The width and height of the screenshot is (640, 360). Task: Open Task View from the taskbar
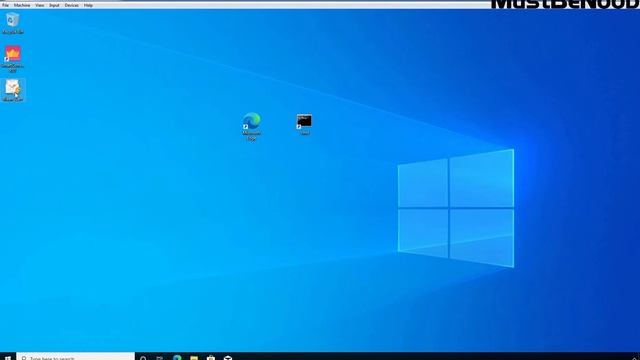coord(160,358)
